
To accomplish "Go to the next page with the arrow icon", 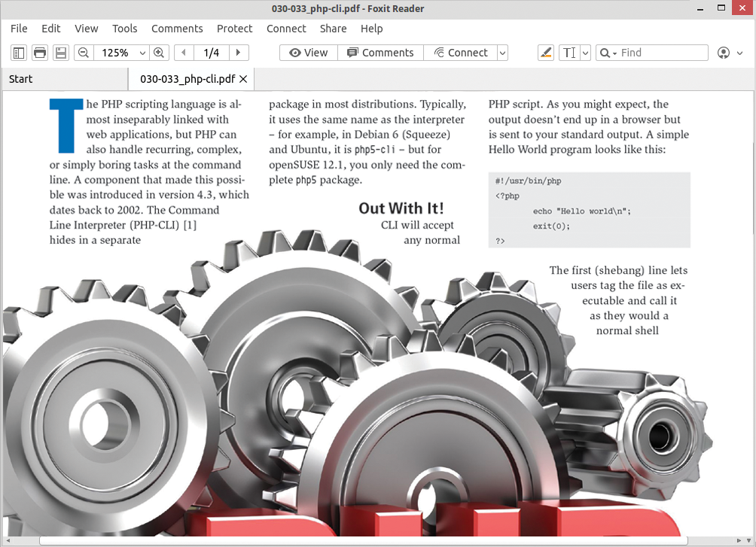I will click(x=238, y=53).
